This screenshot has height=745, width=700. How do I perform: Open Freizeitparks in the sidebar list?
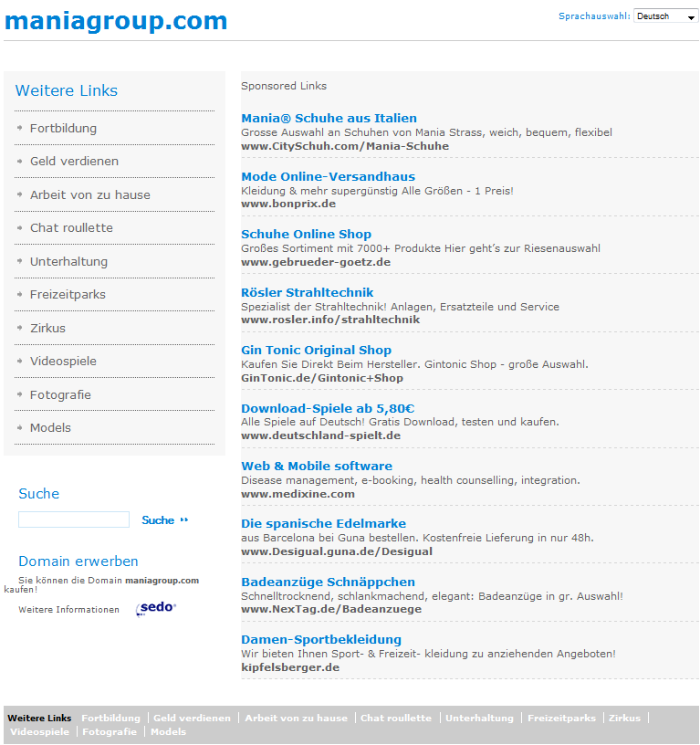pos(68,295)
